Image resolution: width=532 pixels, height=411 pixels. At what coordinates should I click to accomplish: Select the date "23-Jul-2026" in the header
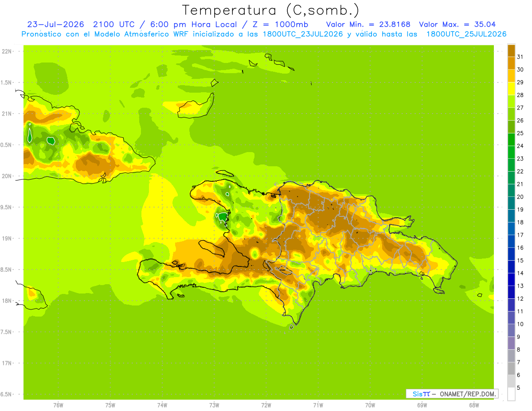click(56, 24)
